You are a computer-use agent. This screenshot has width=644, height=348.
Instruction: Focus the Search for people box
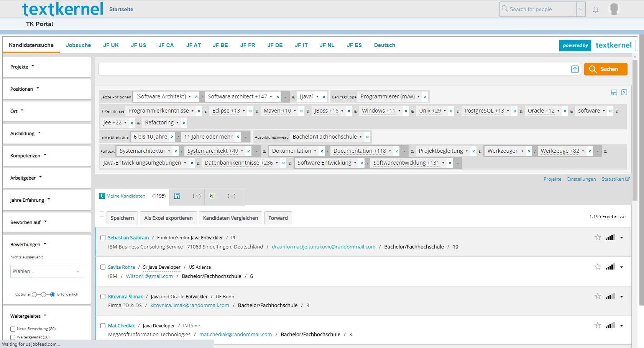[x=538, y=9]
